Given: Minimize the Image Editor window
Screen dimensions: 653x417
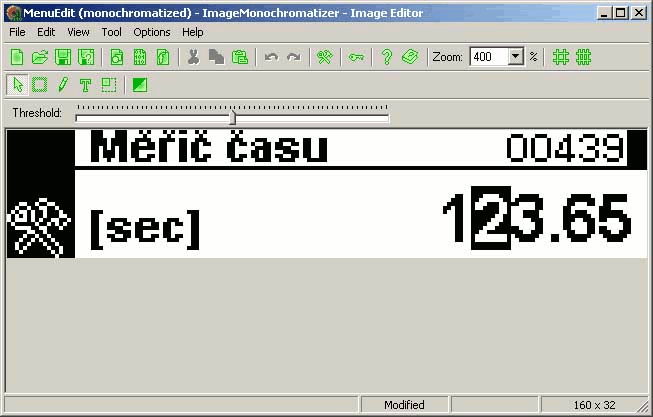Looking at the screenshot, I should [603, 13].
